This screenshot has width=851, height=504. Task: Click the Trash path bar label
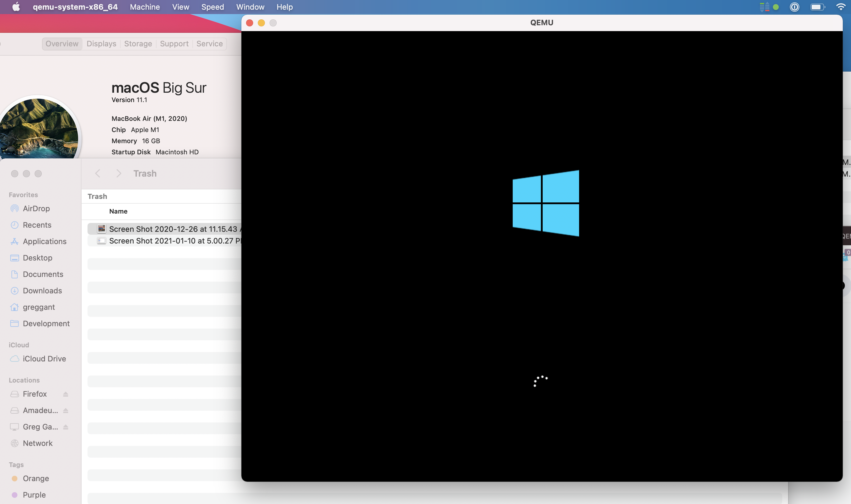(97, 196)
